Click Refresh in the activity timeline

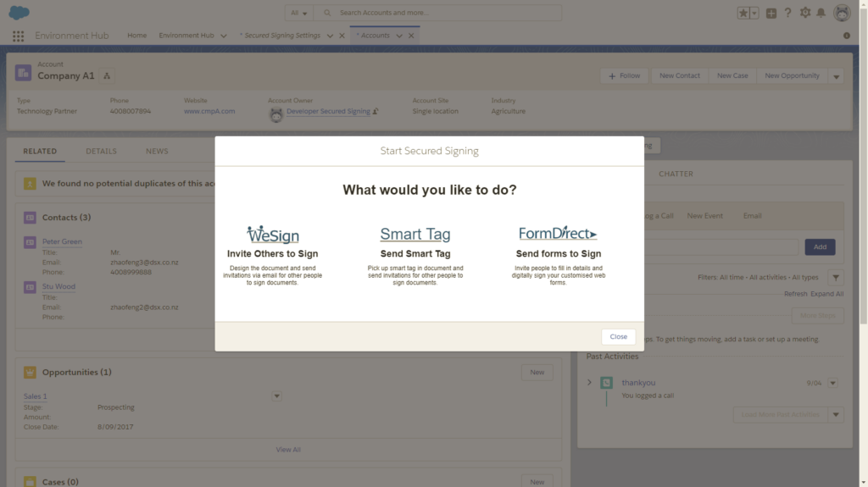[x=795, y=294]
